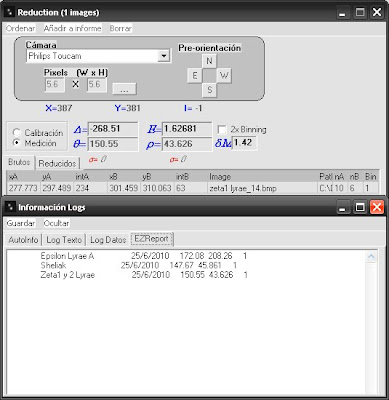Expand the Cámara dropdown arrow

[164, 56]
